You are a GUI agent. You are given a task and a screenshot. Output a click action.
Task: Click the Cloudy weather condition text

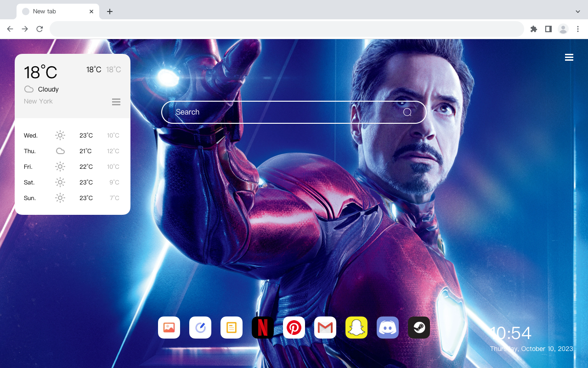coord(48,89)
